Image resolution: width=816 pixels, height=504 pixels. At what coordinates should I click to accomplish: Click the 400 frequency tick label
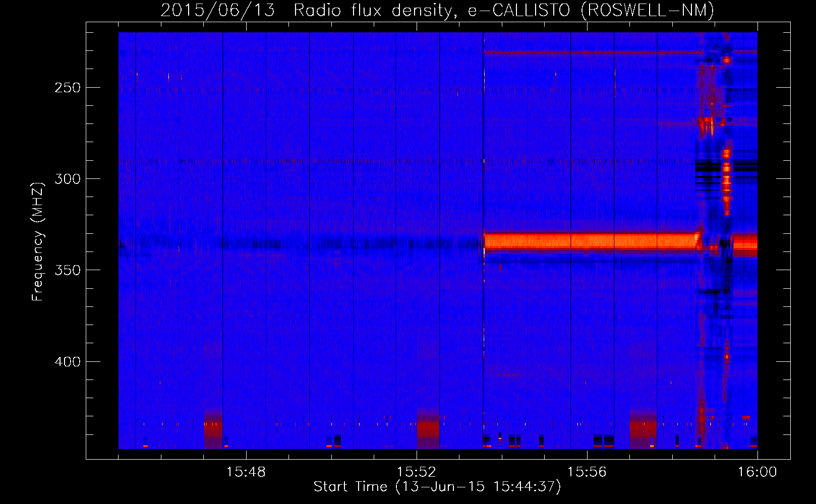click(x=68, y=362)
